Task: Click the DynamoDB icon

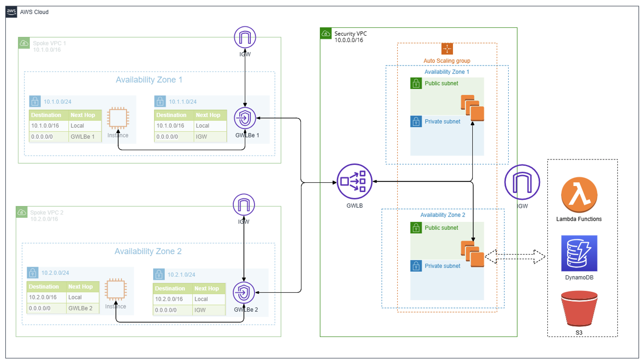Action: pyautogui.click(x=579, y=253)
